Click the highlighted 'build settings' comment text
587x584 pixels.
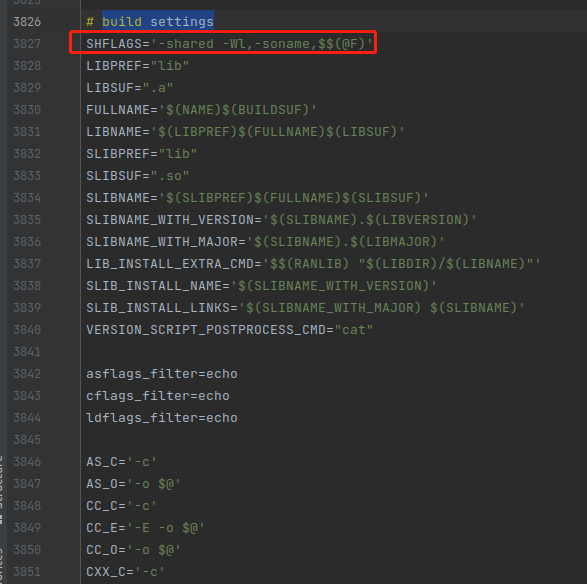pos(158,22)
